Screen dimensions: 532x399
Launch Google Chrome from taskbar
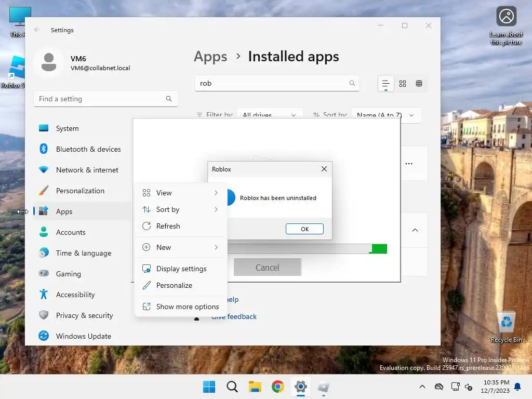[x=278, y=387]
